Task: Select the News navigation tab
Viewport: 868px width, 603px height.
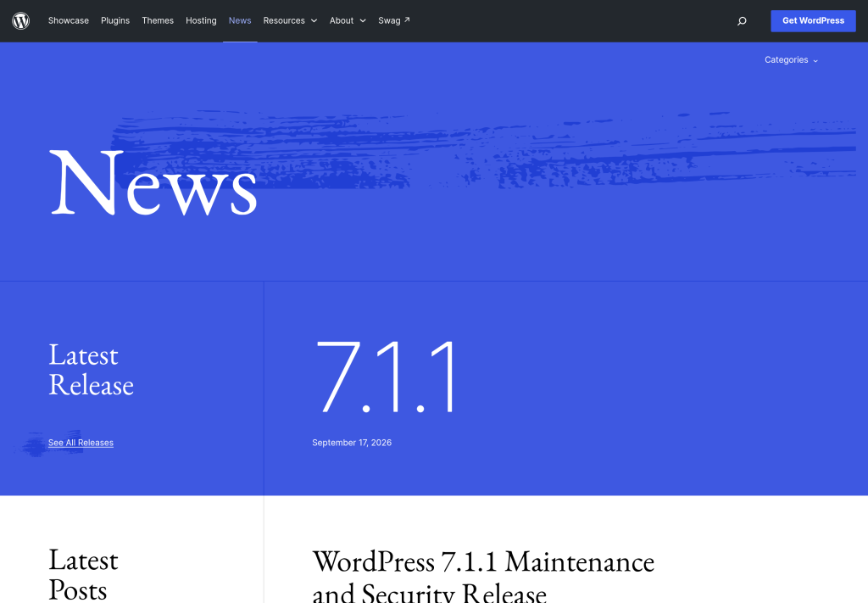Action: (x=240, y=20)
